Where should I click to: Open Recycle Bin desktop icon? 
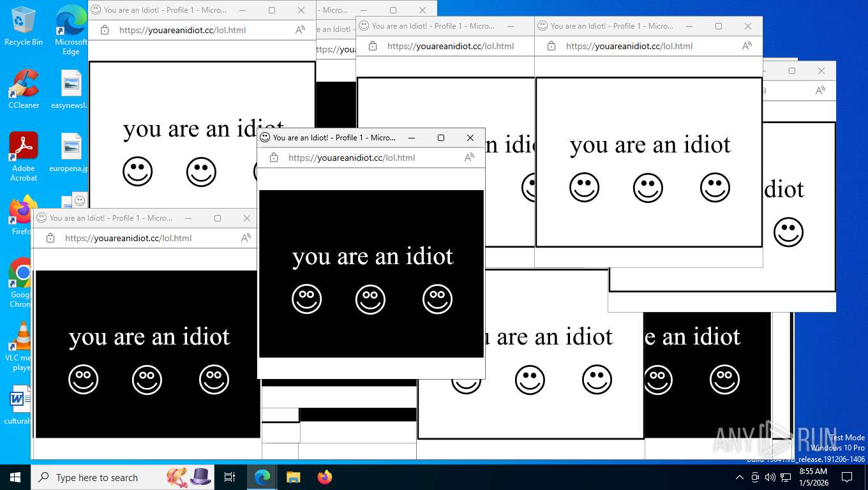click(24, 26)
